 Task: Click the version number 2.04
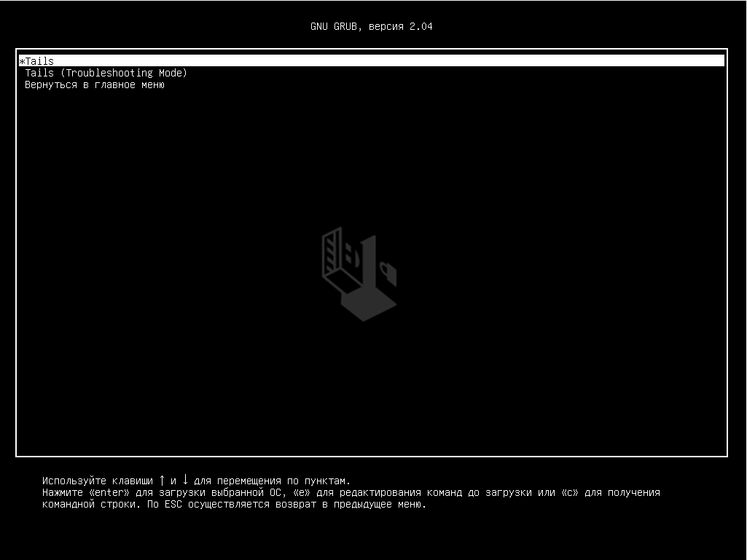click(421, 27)
